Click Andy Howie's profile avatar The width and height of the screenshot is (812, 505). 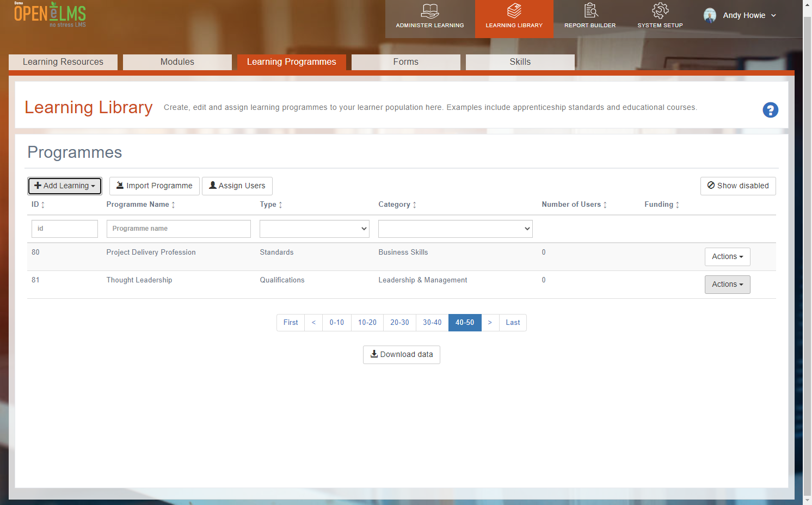[x=710, y=15]
